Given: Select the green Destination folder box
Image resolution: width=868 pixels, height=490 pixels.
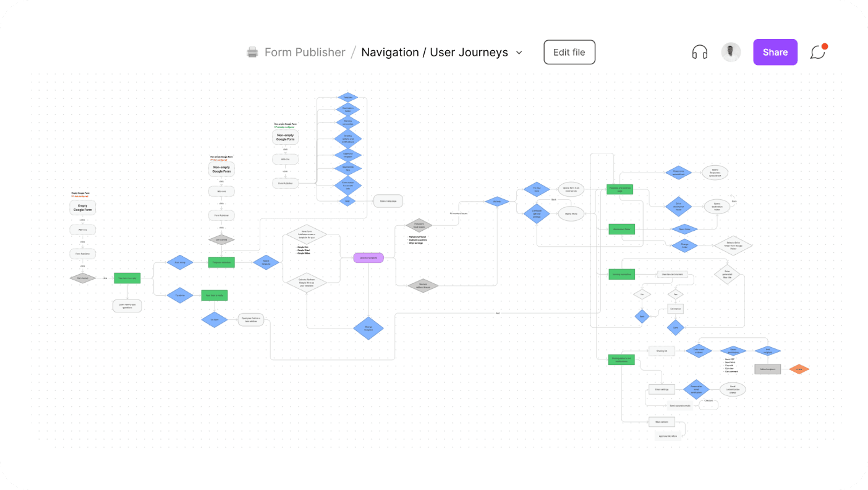Looking at the screenshot, I should pyautogui.click(x=621, y=230).
